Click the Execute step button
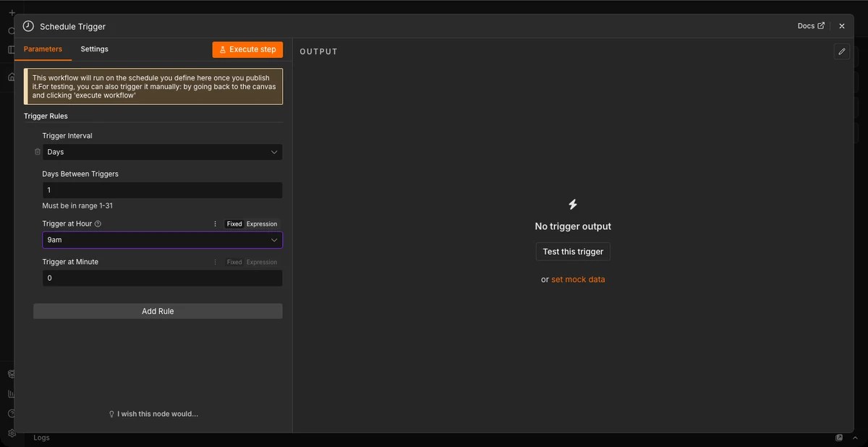 (x=247, y=49)
